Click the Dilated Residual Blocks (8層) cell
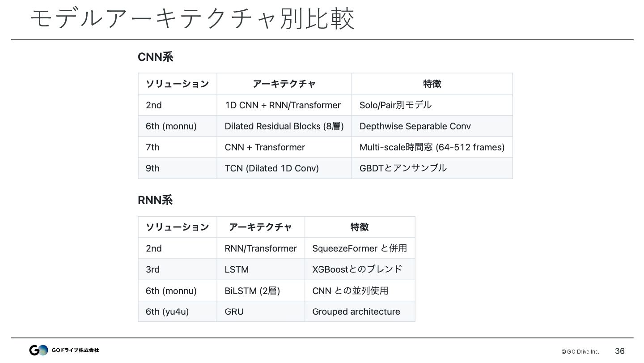Viewport: 644px width, 363px height. tap(284, 126)
